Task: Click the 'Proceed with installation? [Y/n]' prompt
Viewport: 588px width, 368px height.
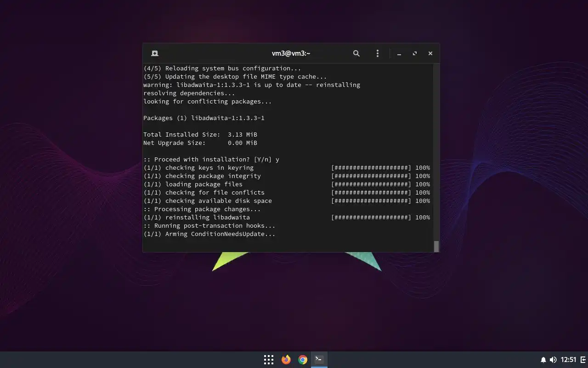Action: pos(211,159)
